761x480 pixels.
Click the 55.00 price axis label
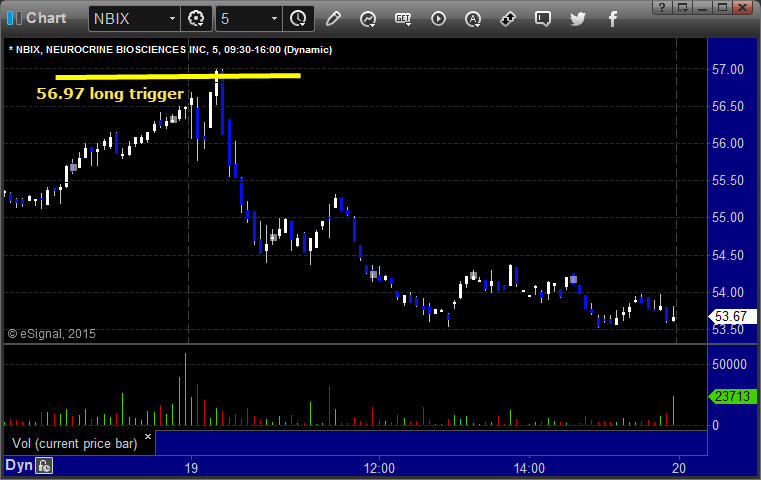pyautogui.click(x=728, y=217)
